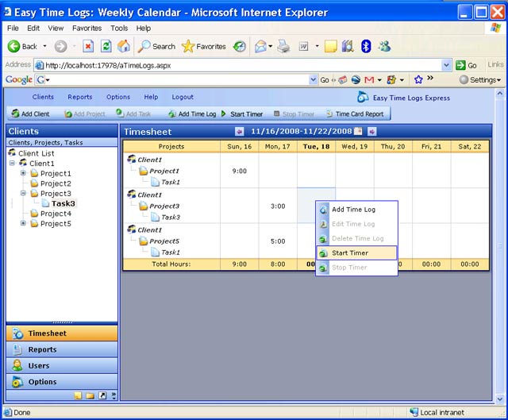Expand the Project1 tree node
Viewport: 508px width, 420px height.
[x=23, y=173]
